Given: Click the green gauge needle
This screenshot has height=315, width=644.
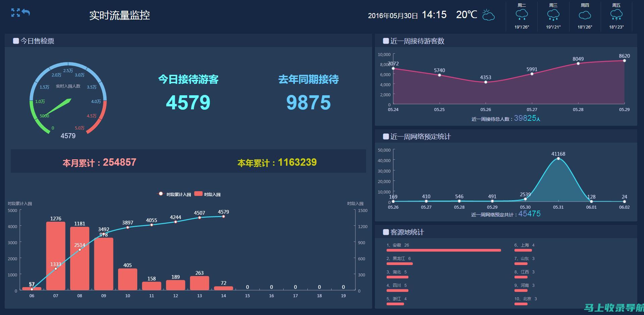Looking at the screenshot, I should (58, 107).
